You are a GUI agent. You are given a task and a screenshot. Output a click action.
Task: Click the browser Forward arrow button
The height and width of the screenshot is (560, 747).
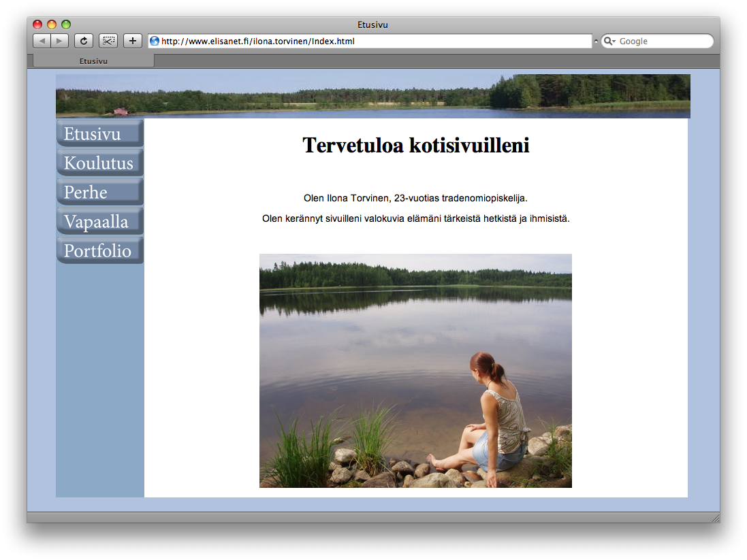coord(60,41)
